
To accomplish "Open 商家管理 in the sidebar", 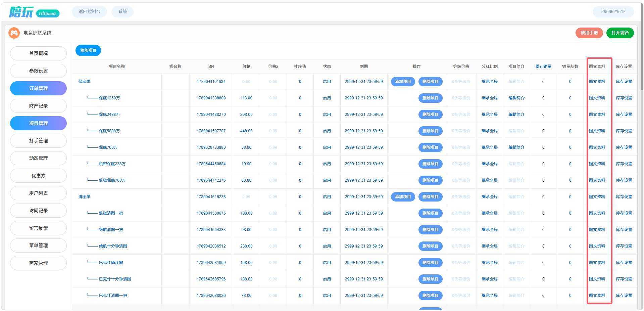I will pyautogui.click(x=38, y=263).
